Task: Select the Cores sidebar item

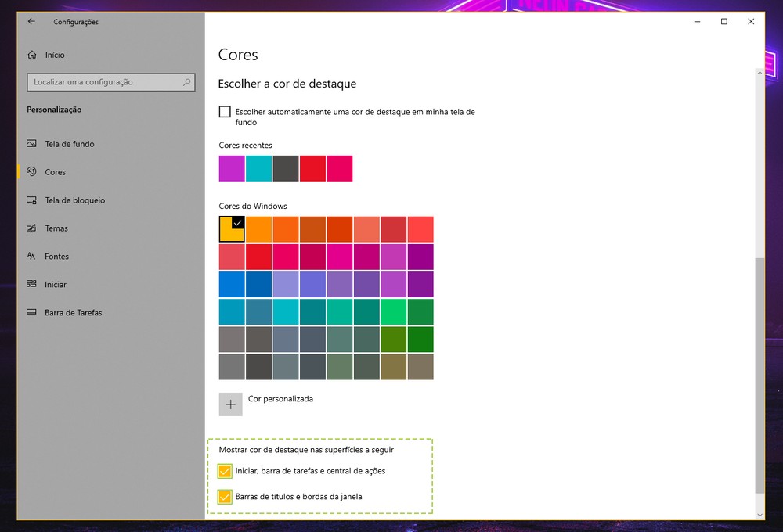Action: (55, 172)
